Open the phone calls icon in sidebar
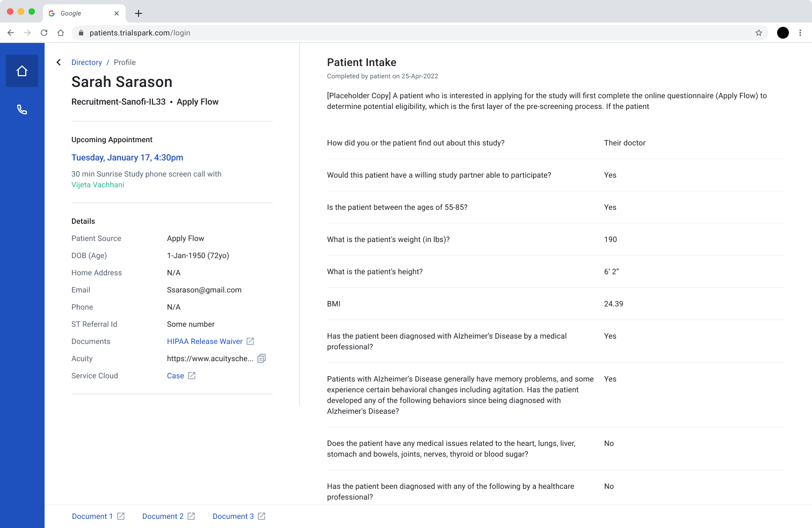 (22, 109)
